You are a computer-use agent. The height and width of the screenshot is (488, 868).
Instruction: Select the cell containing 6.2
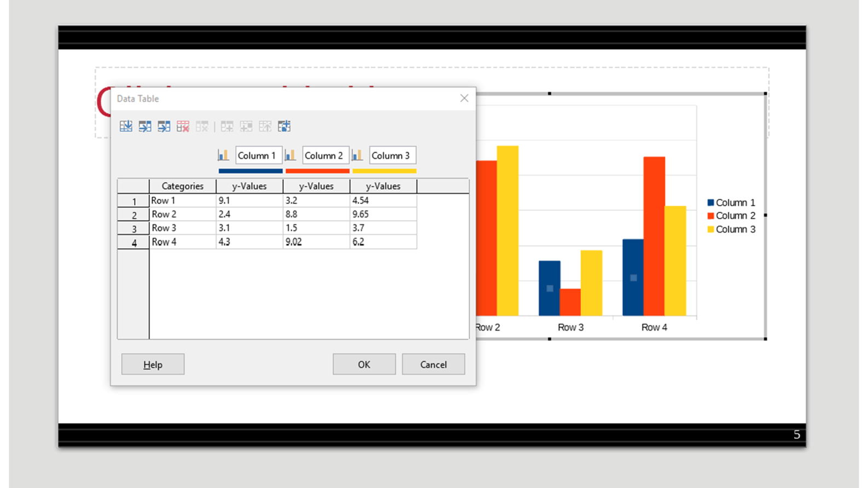tap(383, 242)
